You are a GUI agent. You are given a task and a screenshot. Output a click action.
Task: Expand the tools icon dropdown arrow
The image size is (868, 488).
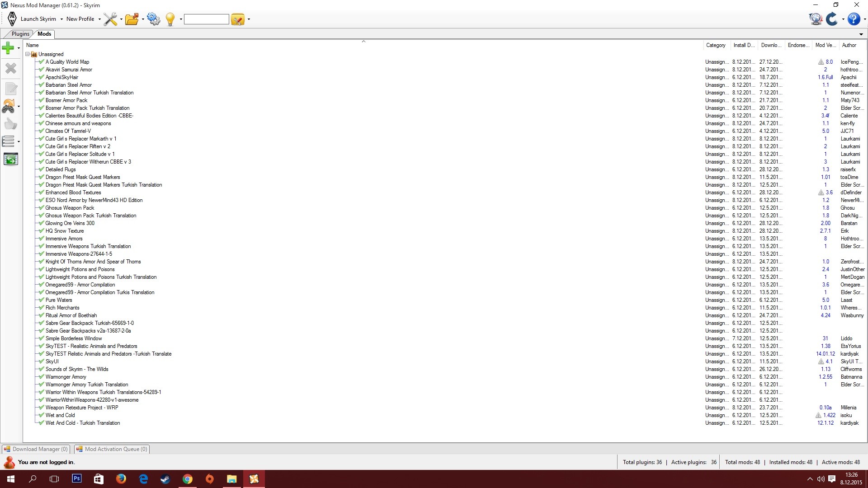[x=121, y=19]
